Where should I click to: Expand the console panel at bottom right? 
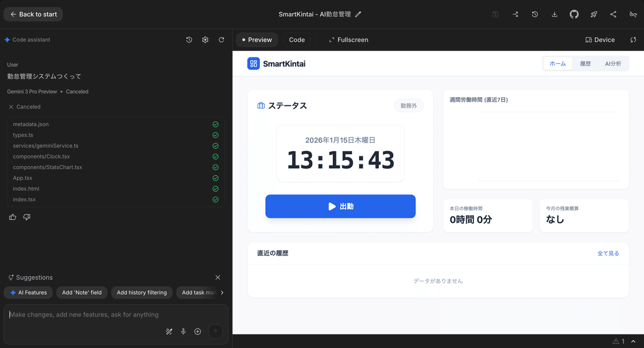click(x=634, y=340)
